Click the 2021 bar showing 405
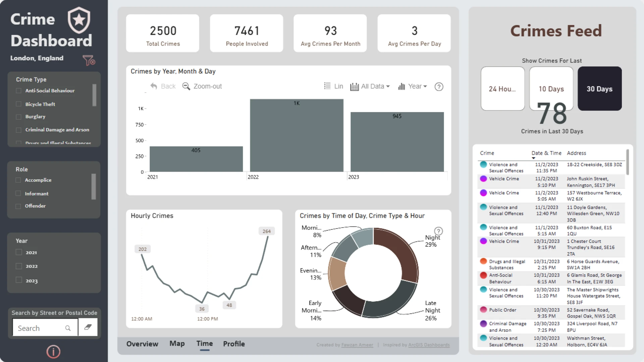The width and height of the screenshot is (644, 362). (196, 159)
